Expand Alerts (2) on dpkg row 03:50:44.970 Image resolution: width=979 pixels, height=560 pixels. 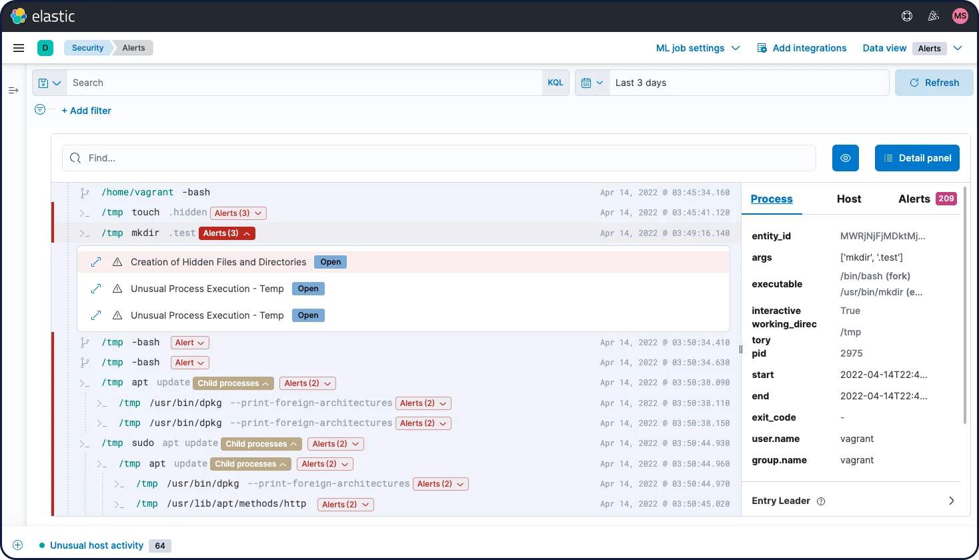click(441, 484)
